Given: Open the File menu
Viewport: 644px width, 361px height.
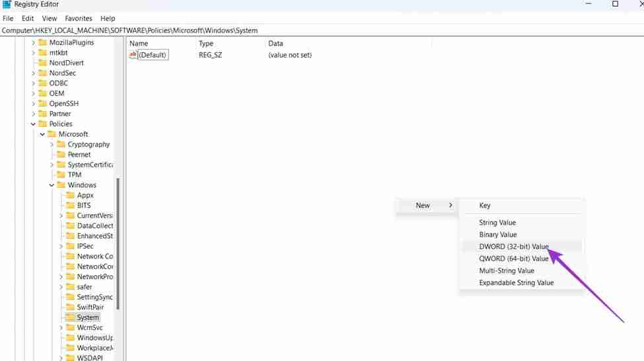Looking at the screenshot, I should [x=8, y=19].
